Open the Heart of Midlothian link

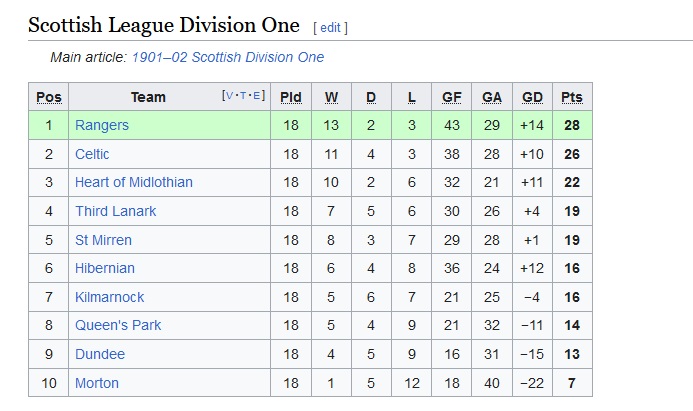[x=134, y=183]
